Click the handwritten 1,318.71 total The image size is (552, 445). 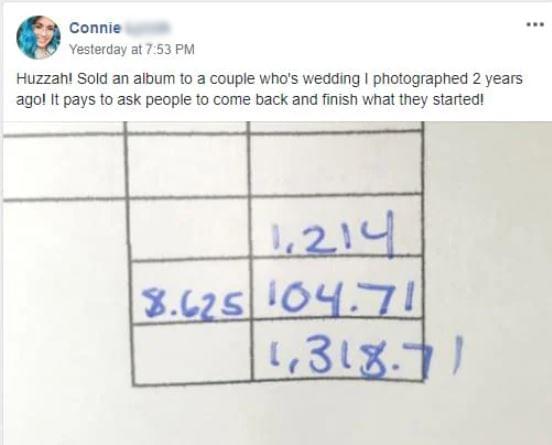(x=366, y=356)
